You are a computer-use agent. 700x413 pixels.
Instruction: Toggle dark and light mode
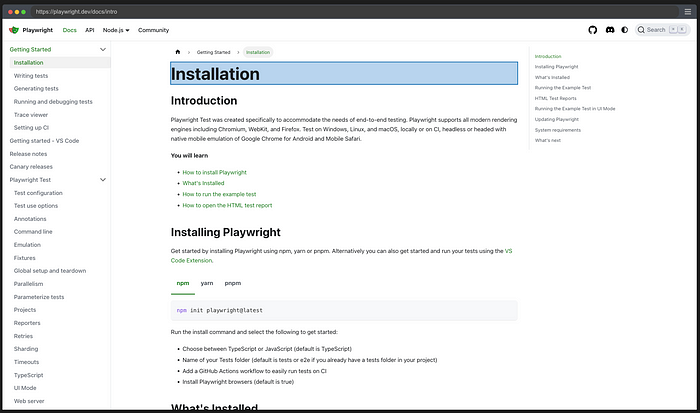pos(625,30)
